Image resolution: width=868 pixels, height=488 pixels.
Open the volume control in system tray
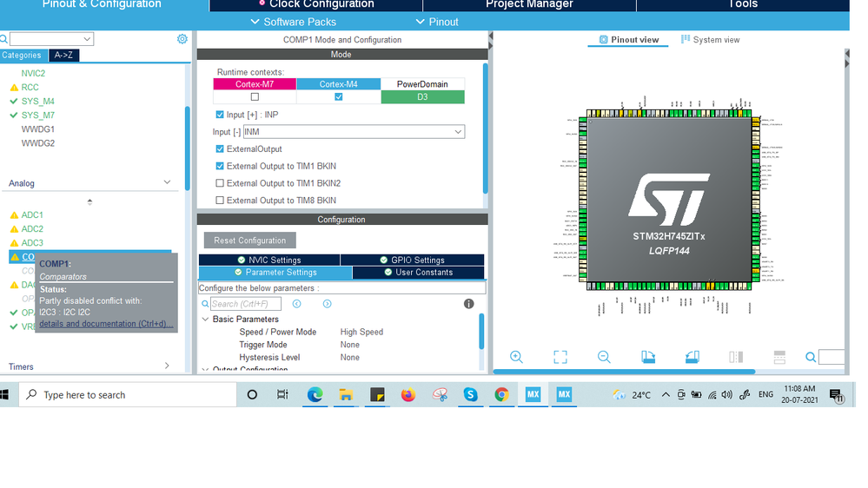pyautogui.click(x=727, y=394)
